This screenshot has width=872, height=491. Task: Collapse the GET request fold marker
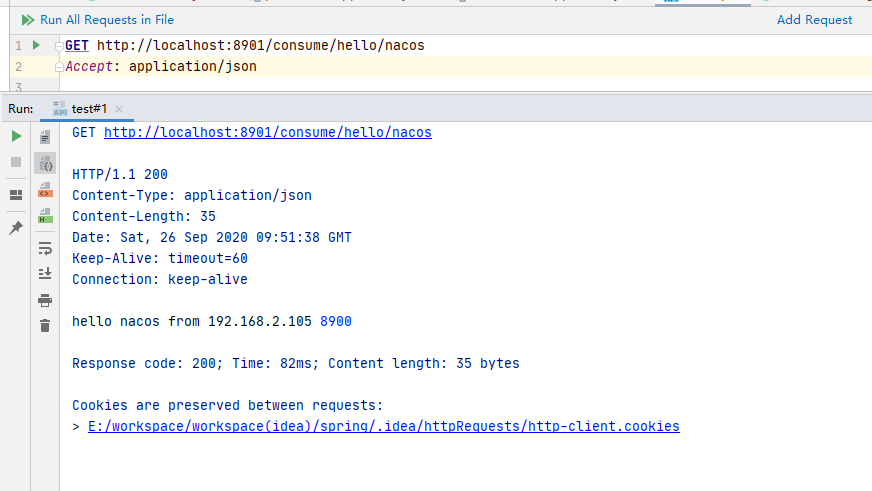(59, 46)
